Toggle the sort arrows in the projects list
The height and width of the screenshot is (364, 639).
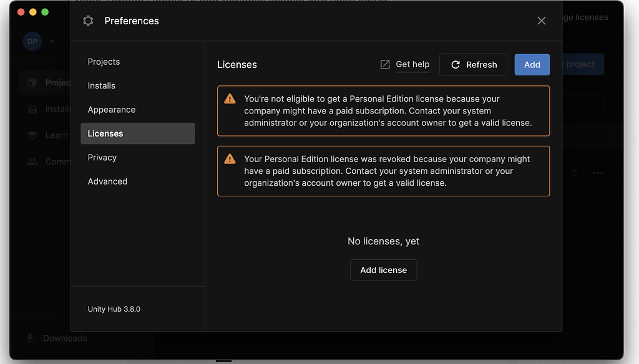(574, 173)
